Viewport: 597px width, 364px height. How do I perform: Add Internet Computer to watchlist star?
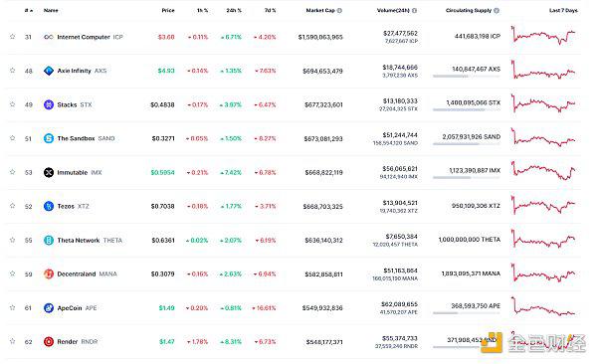point(13,37)
